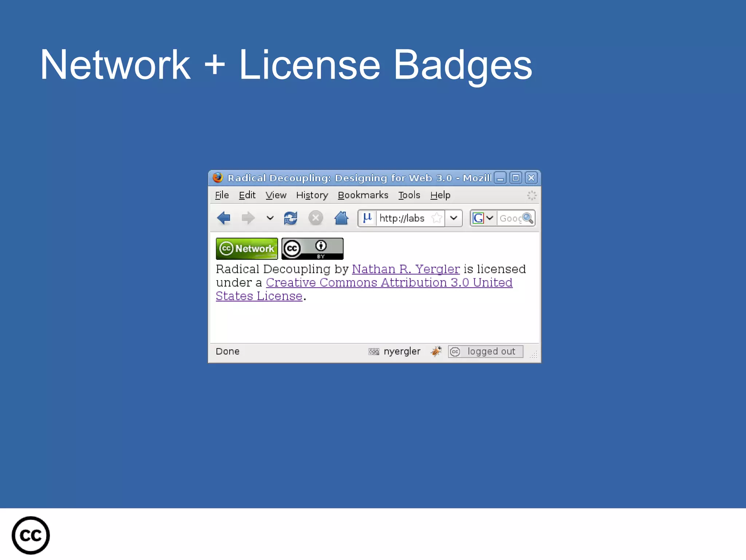Screen dimensions: 746x560
Task: Open the Bookmarks menu
Action: pos(363,195)
